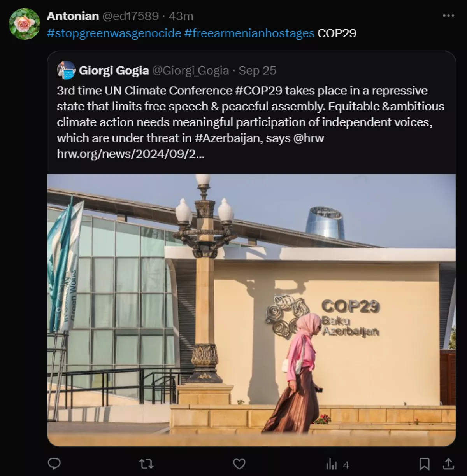Share the tweet with the upload arrow icon
Screen dimensions: 467x476
coord(448,464)
